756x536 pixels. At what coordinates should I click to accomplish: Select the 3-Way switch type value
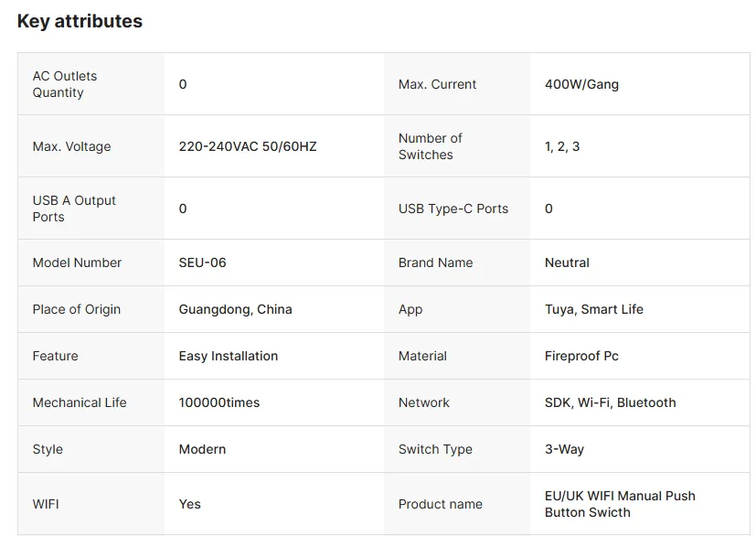point(564,449)
